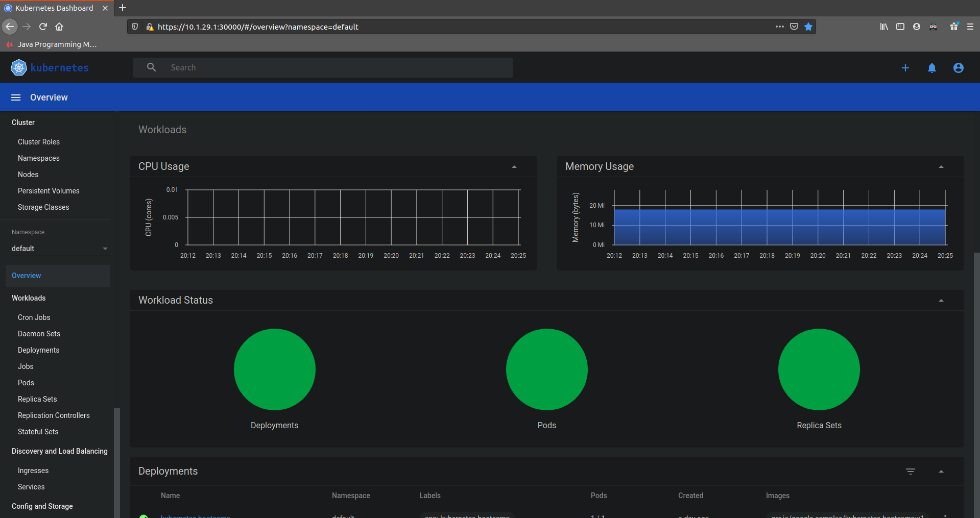Image resolution: width=980 pixels, height=518 pixels.
Task: Open Cluster Roles in sidebar
Action: (39, 142)
